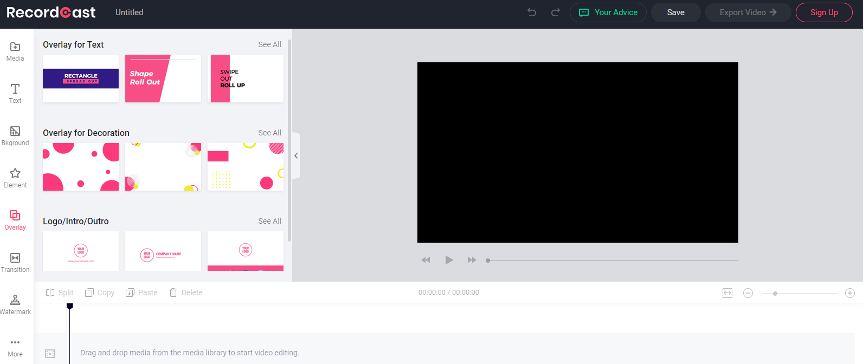This screenshot has height=364, width=864.
Task: Open the Media panel in sidebar
Action: click(15, 52)
